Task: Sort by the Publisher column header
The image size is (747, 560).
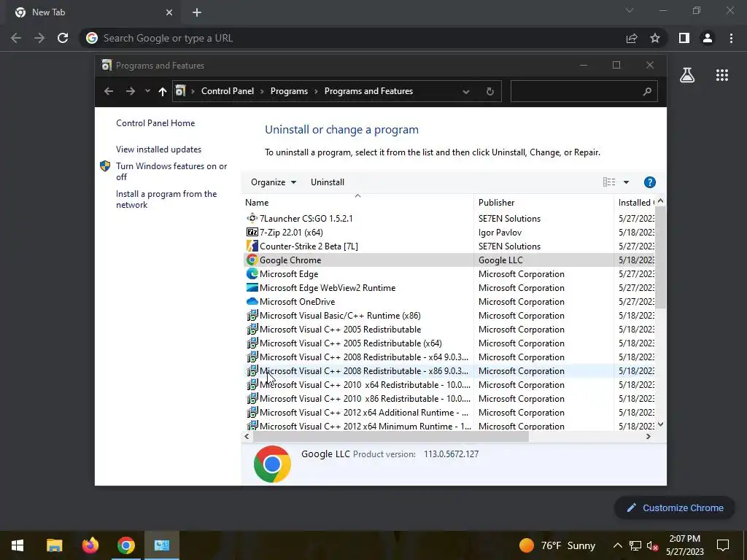Action: (543, 203)
